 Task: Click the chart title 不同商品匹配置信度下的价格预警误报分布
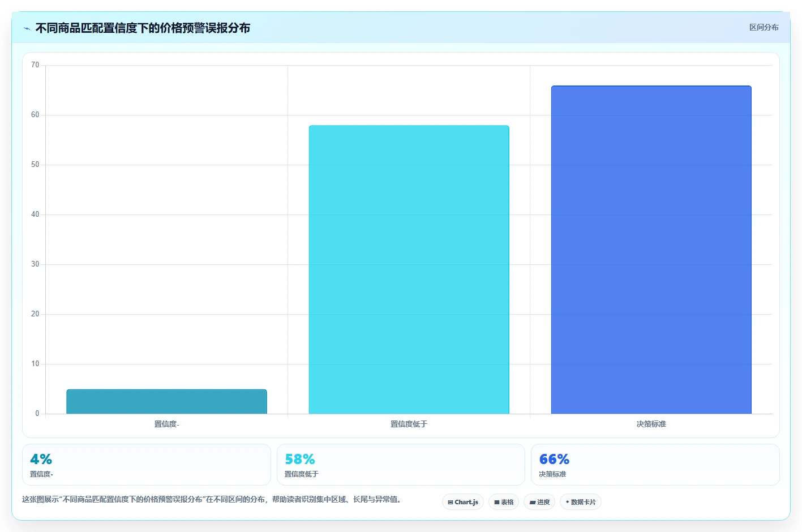[x=143, y=28]
